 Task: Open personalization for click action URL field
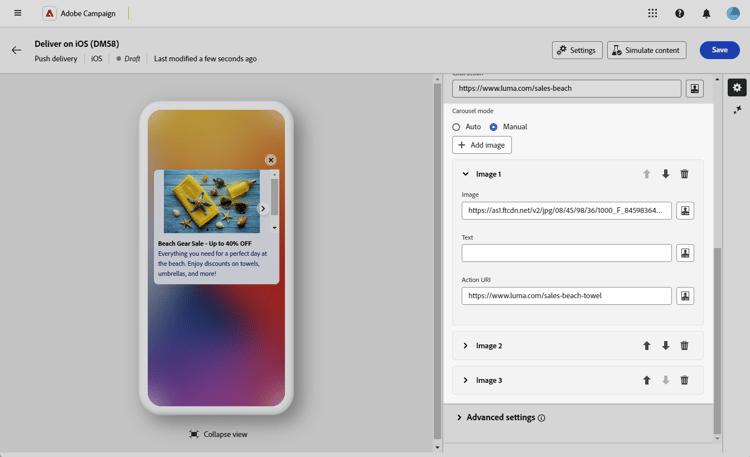click(695, 89)
